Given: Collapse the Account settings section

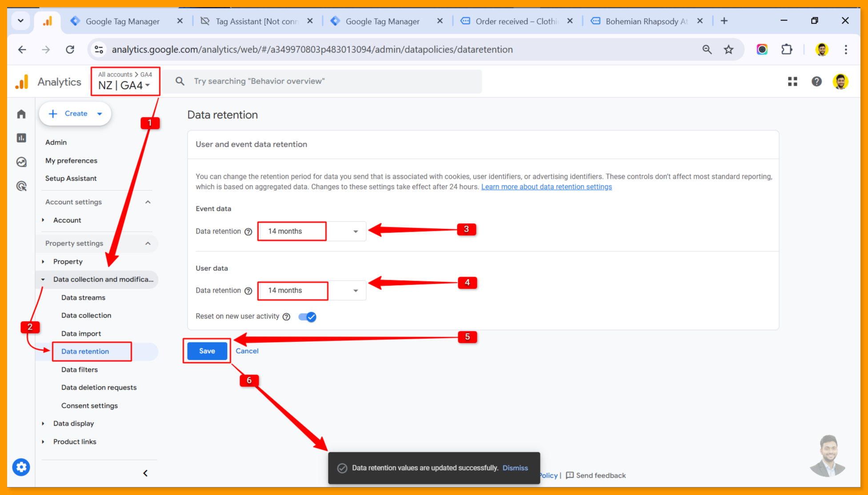Looking at the screenshot, I should click(x=148, y=202).
